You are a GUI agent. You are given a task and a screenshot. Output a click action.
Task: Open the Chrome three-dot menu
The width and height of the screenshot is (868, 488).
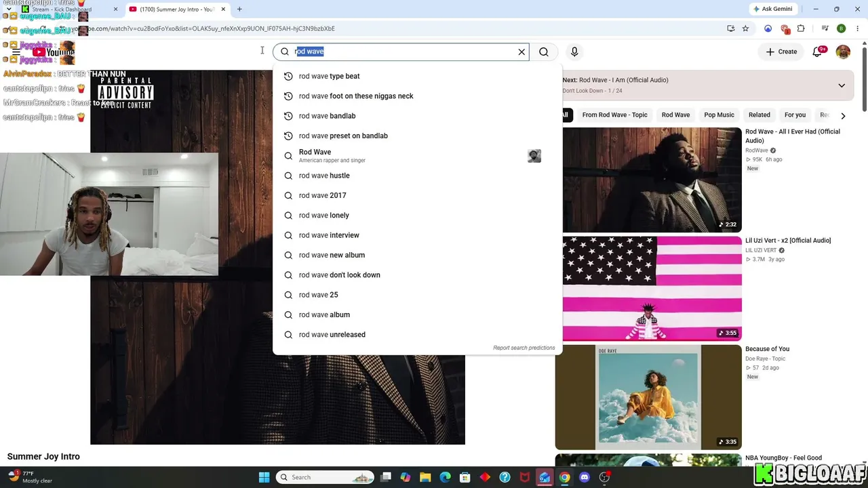856,28
